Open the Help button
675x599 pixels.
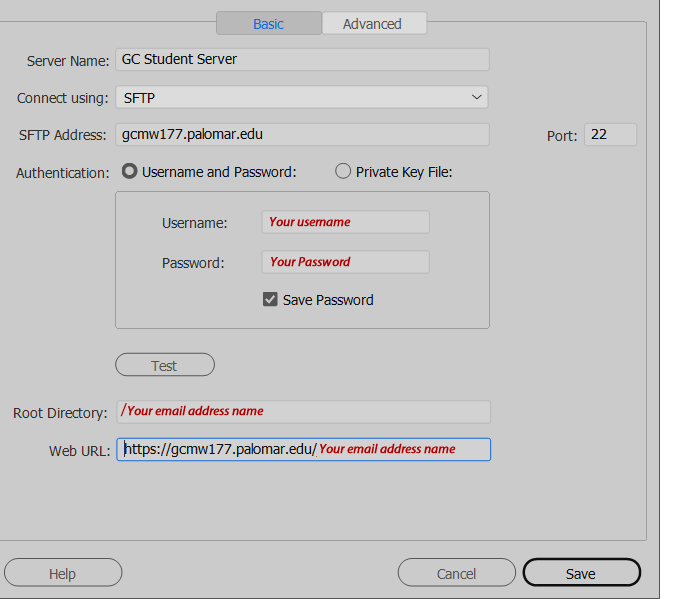63,573
